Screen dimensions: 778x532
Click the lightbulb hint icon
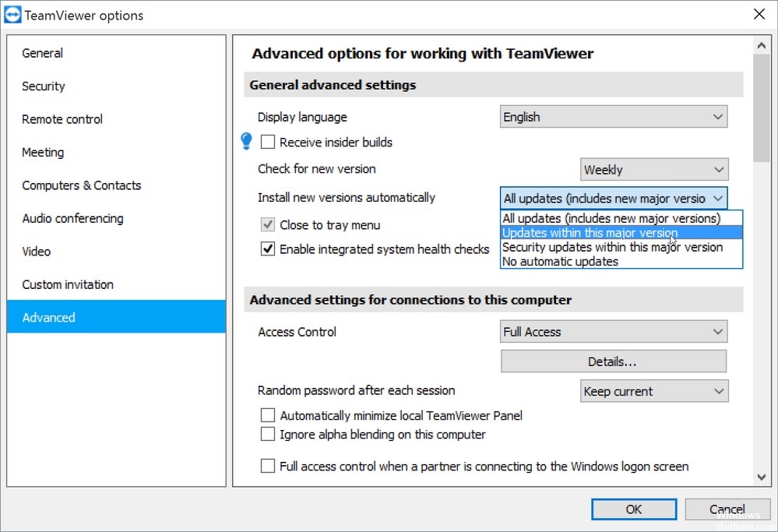pos(247,141)
